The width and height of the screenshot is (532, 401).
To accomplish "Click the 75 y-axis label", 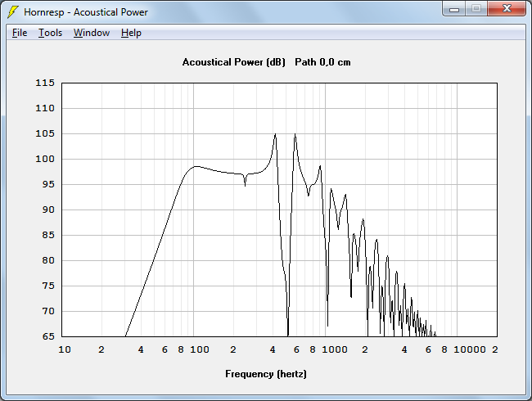I will pos(48,286).
